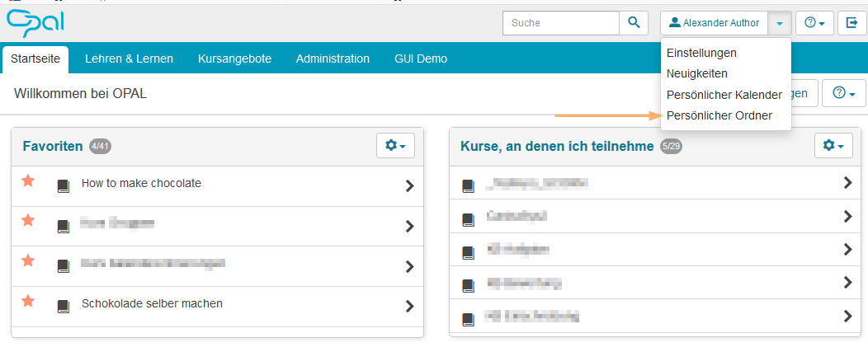Viewport: 868px width, 347px height.
Task: Toggle the user menu dropdown arrow
Action: pos(780,23)
